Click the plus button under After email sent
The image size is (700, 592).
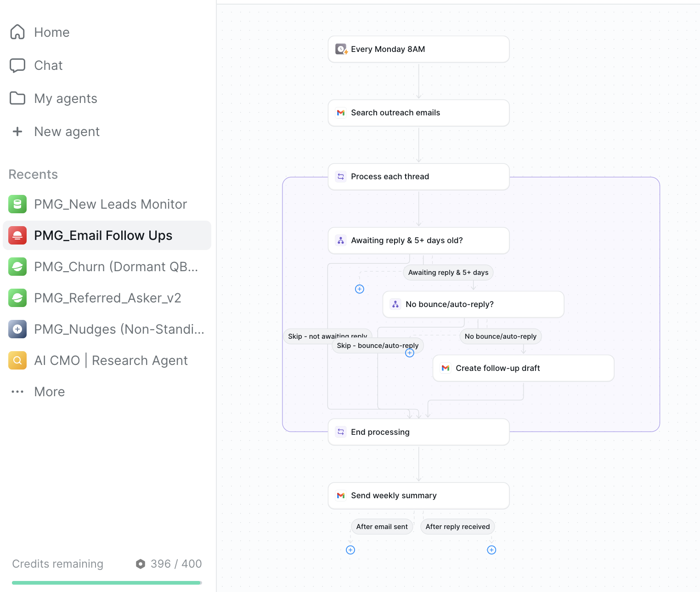(350, 550)
